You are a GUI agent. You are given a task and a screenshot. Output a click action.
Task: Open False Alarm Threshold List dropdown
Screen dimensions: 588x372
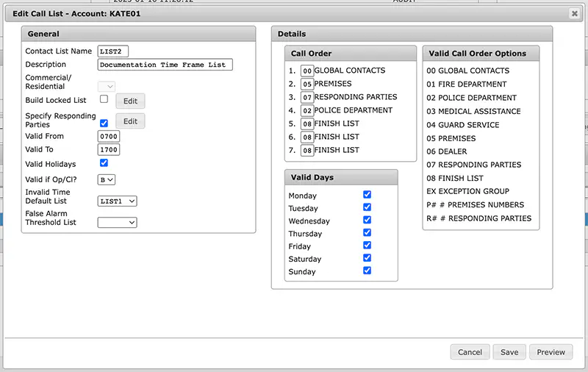click(118, 222)
